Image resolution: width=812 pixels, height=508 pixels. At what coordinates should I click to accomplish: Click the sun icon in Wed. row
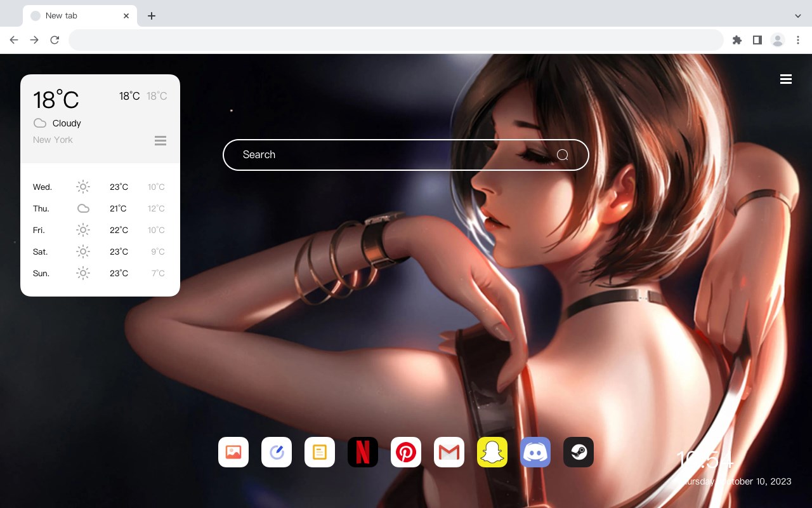tap(83, 187)
